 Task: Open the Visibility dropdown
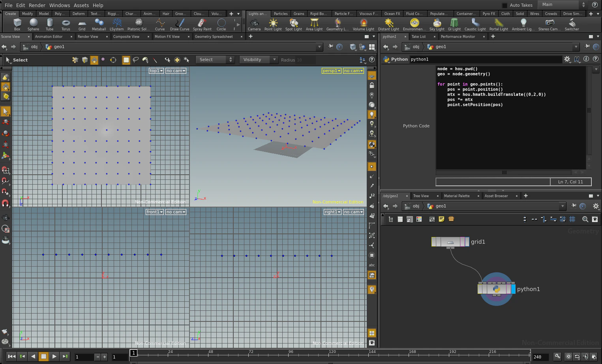click(259, 60)
